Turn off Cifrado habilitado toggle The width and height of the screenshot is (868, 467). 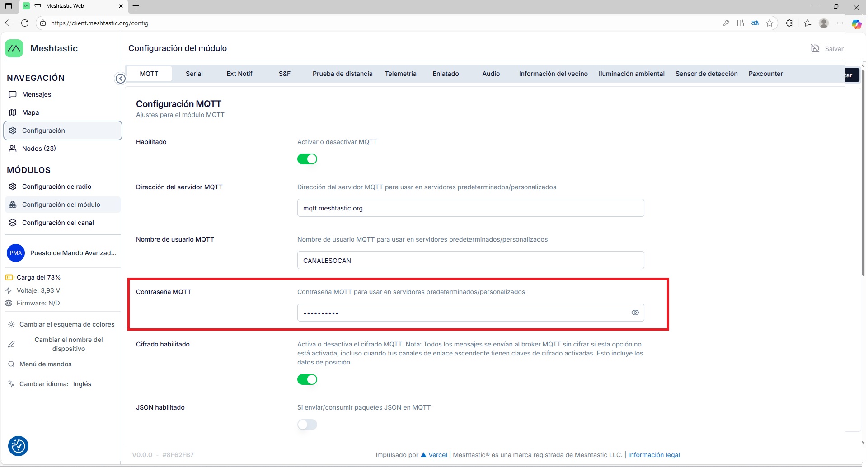(x=307, y=379)
